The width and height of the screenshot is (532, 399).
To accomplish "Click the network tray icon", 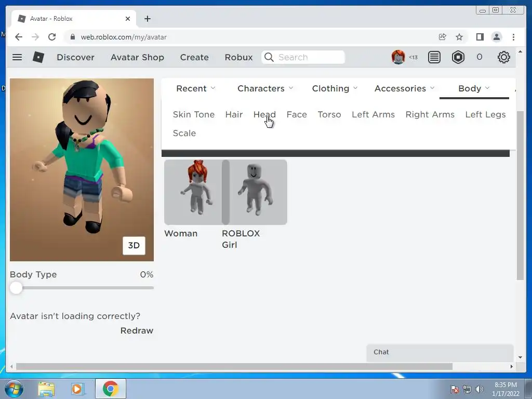I will tap(467, 389).
